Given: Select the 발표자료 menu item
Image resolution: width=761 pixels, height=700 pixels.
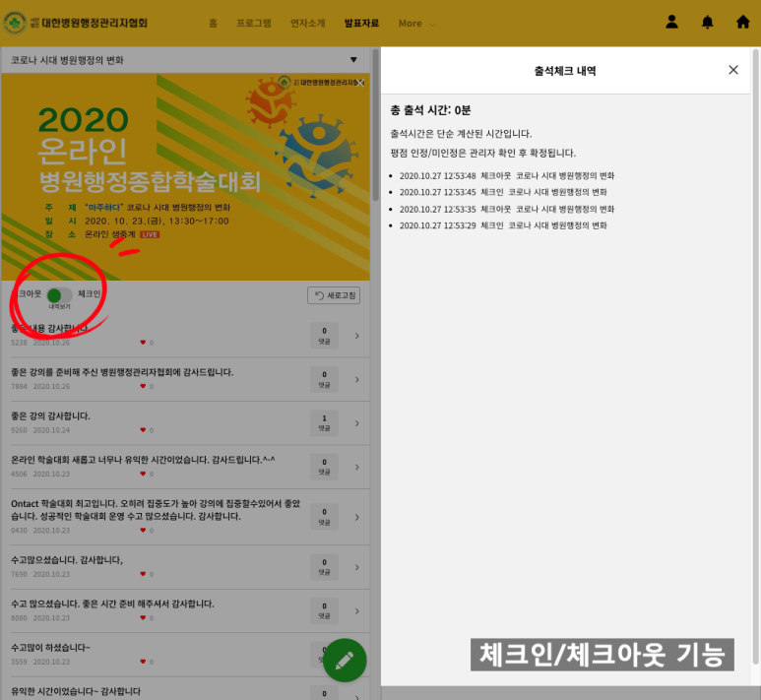Looking at the screenshot, I should click(x=361, y=24).
